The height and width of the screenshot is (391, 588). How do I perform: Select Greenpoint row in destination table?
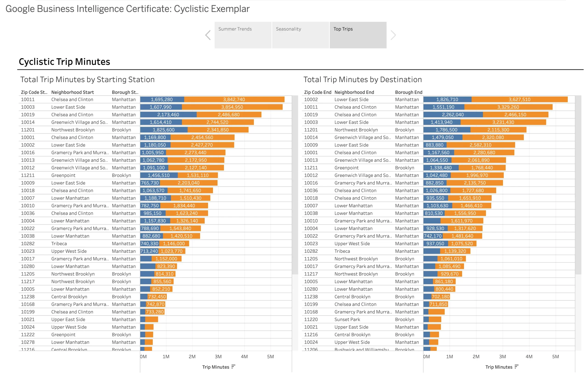tap(346, 168)
